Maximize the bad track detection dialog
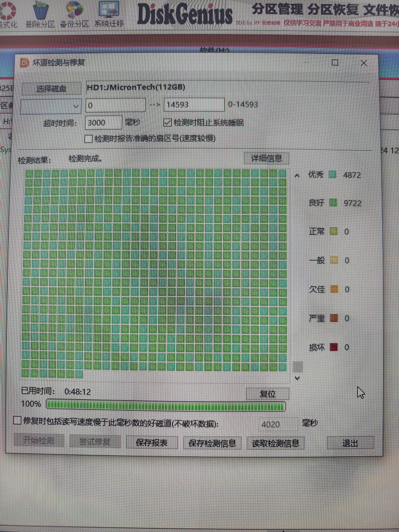The height and width of the screenshot is (532, 399). click(335, 62)
